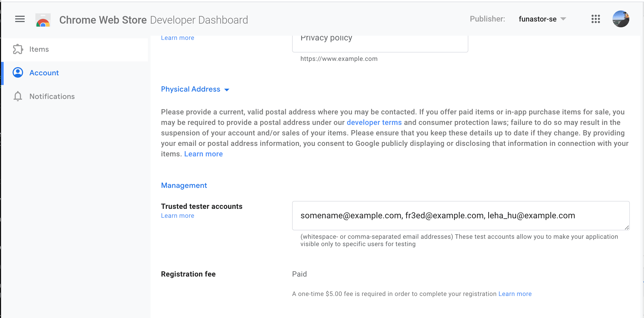Click the Chrome Web Store logo icon
This screenshot has width=644, height=318.
[43, 19]
